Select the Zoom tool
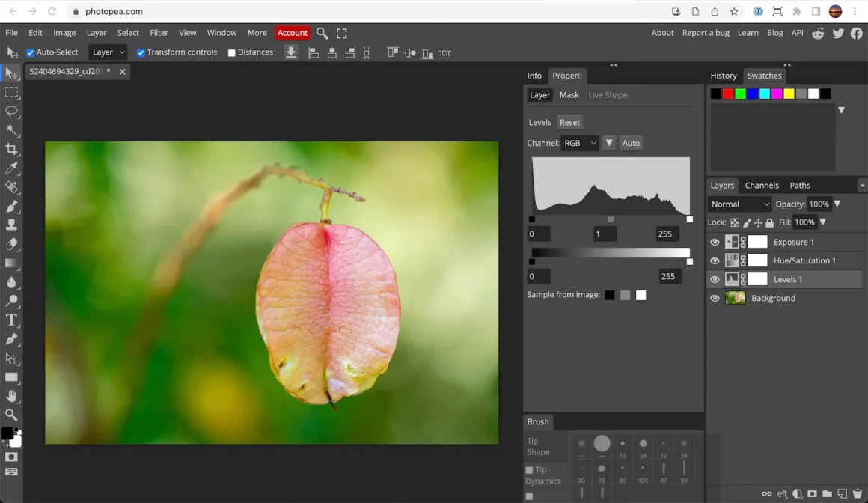The image size is (868, 503). coord(12,415)
